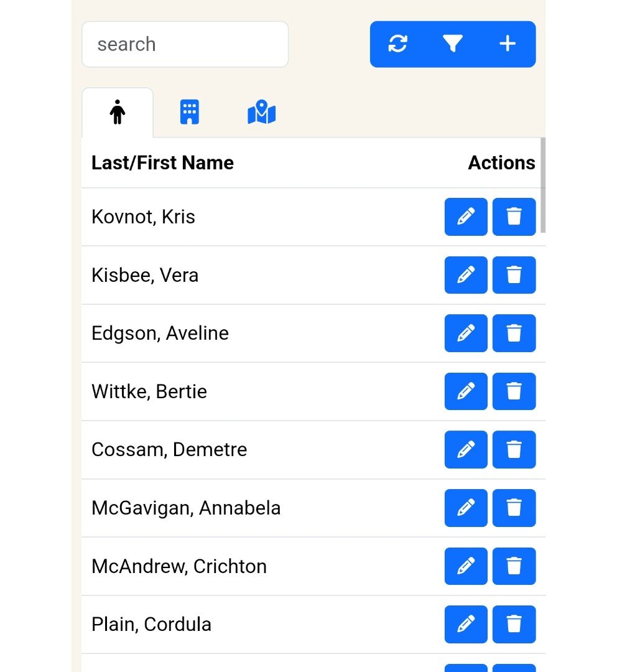Open the filter options
617x672 pixels.
point(452,44)
